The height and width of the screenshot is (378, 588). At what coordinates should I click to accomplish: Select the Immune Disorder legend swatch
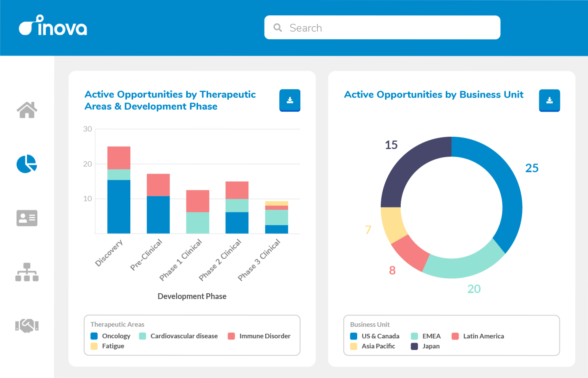[x=232, y=336]
